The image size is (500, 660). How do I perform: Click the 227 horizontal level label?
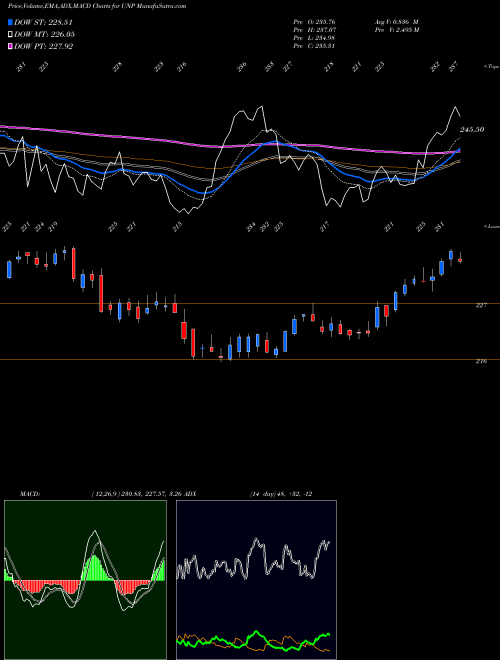(x=481, y=305)
